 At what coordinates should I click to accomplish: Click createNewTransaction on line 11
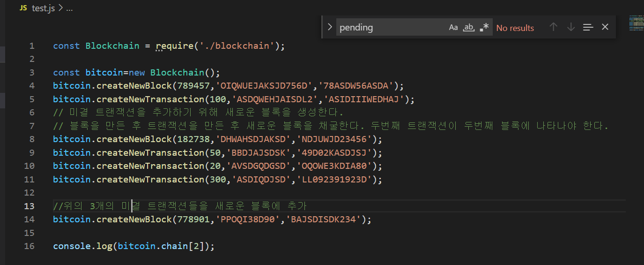pos(150,180)
